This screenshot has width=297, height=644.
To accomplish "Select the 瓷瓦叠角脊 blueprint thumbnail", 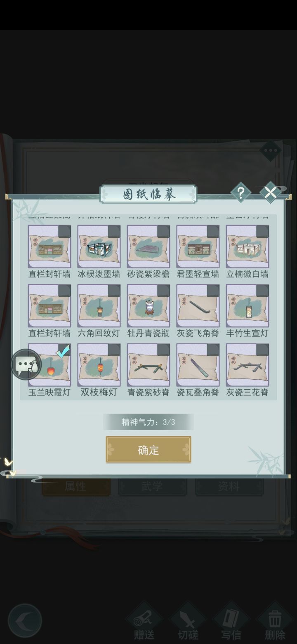I will tap(198, 365).
